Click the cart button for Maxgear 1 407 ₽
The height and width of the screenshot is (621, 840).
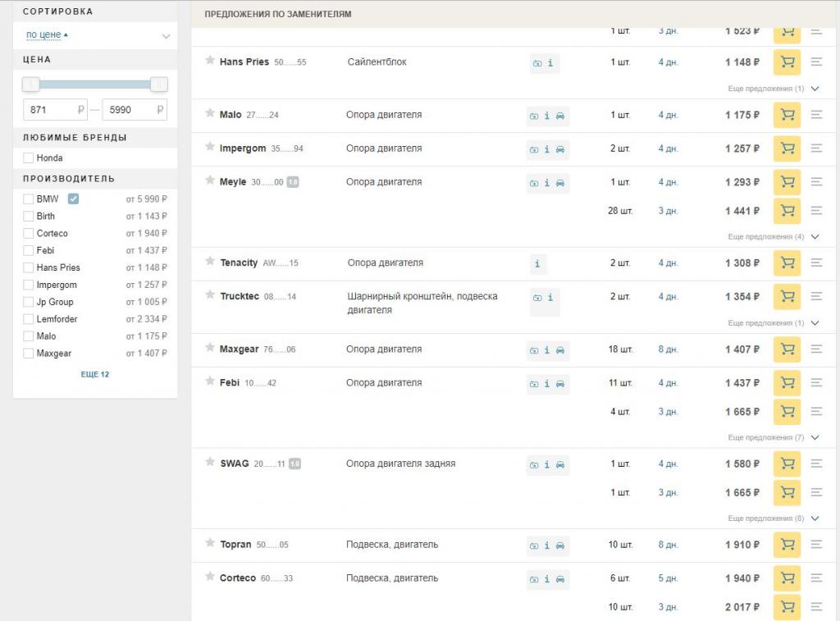coord(787,349)
